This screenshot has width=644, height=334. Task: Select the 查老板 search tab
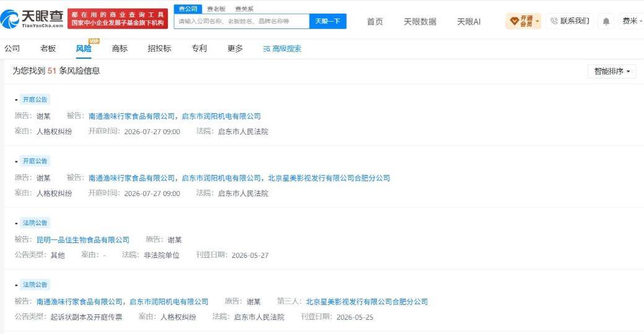coord(216,9)
